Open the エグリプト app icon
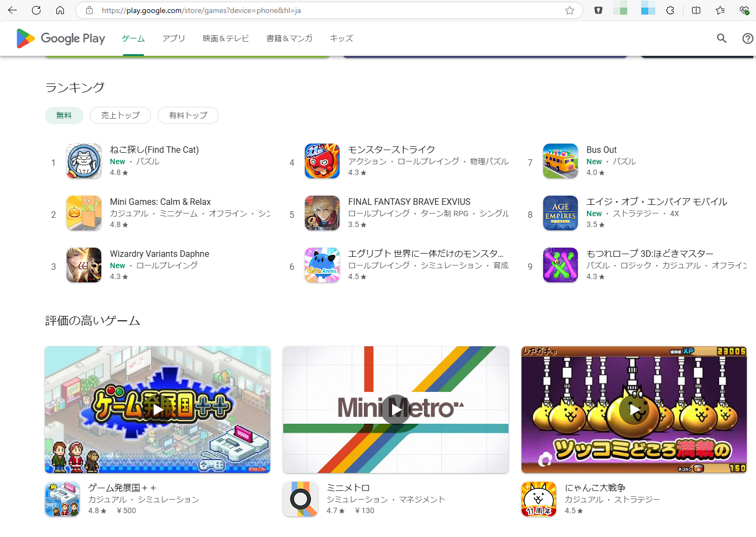This screenshot has height=537, width=756. [322, 265]
